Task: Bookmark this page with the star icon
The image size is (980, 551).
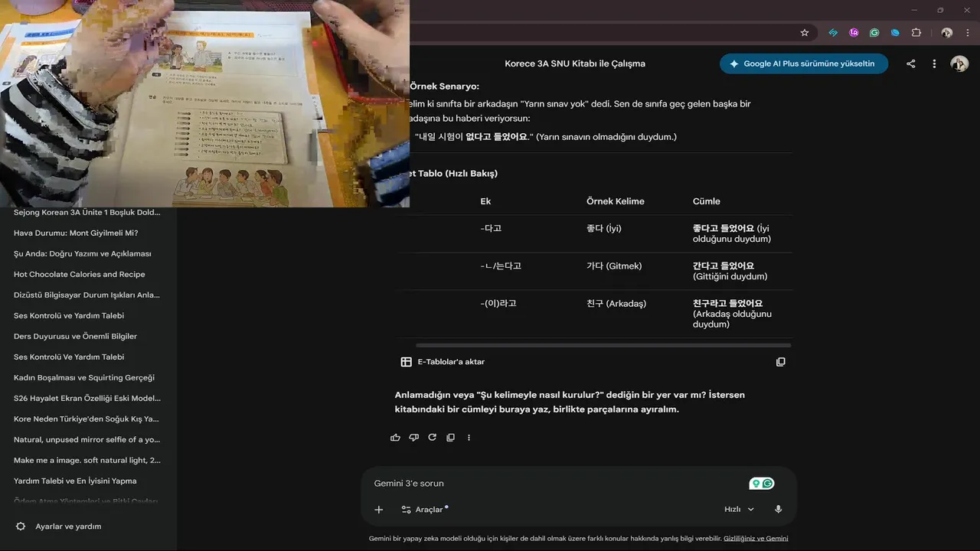Action: pos(805,33)
